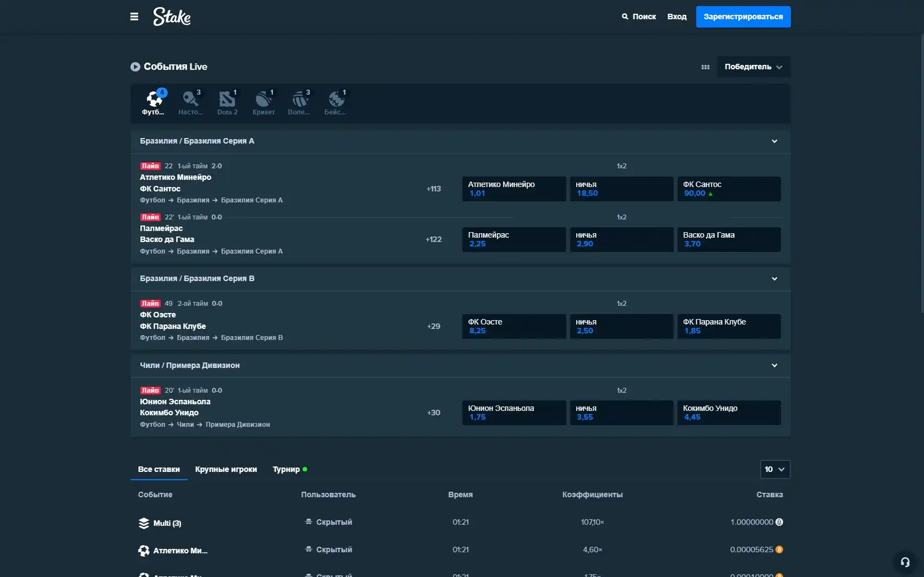Open the hamburger menu

tap(134, 17)
